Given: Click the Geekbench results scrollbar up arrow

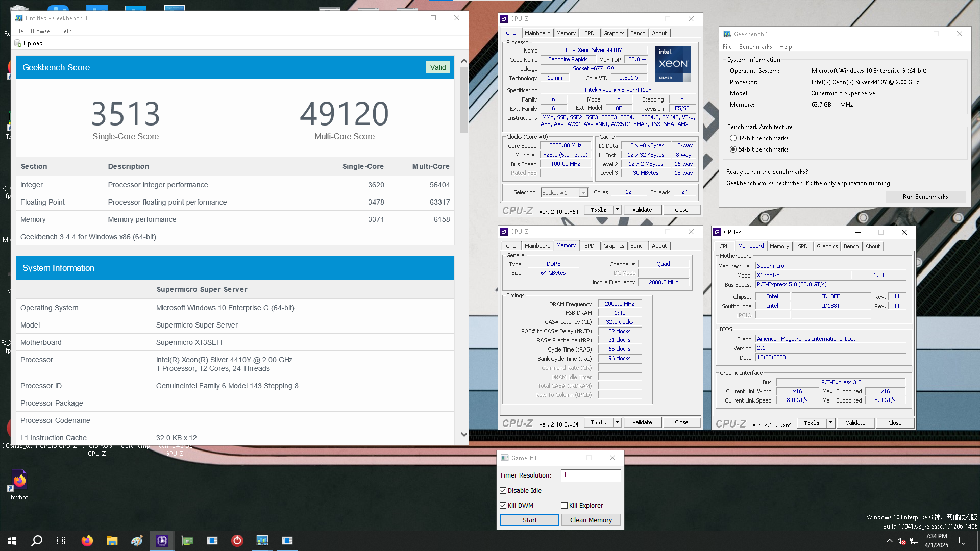Looking at the screenshot, I should tap(464, 61).
